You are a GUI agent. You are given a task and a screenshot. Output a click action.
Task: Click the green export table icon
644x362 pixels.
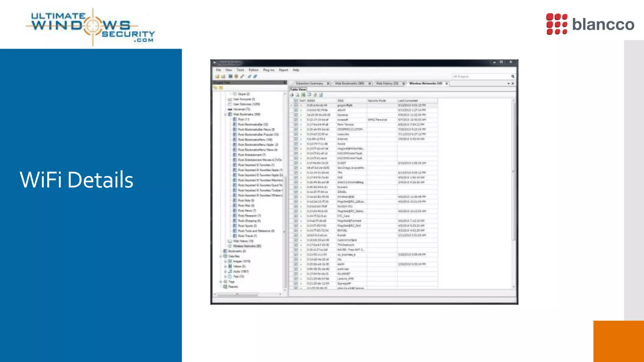[x=303, y=95]
